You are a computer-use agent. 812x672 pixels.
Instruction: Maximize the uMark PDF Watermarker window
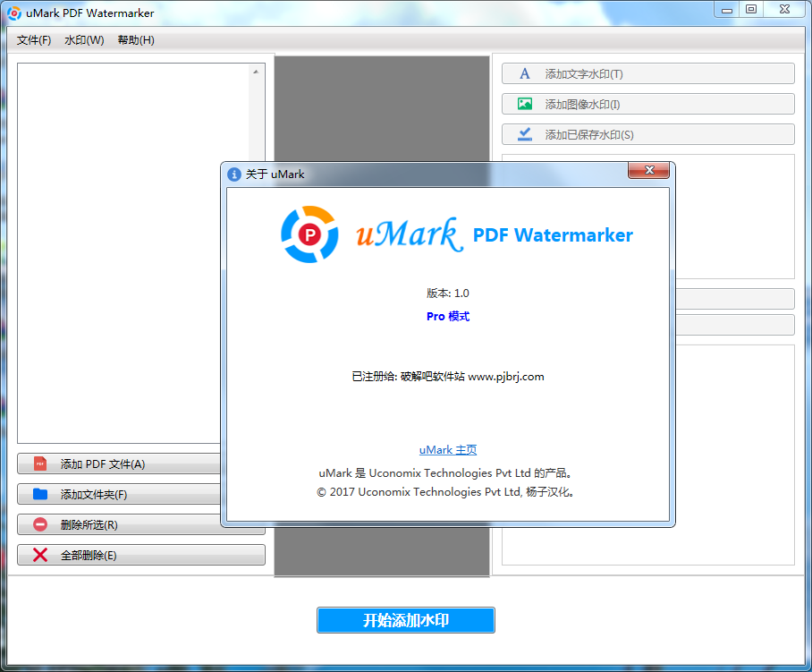pos(751,10)
